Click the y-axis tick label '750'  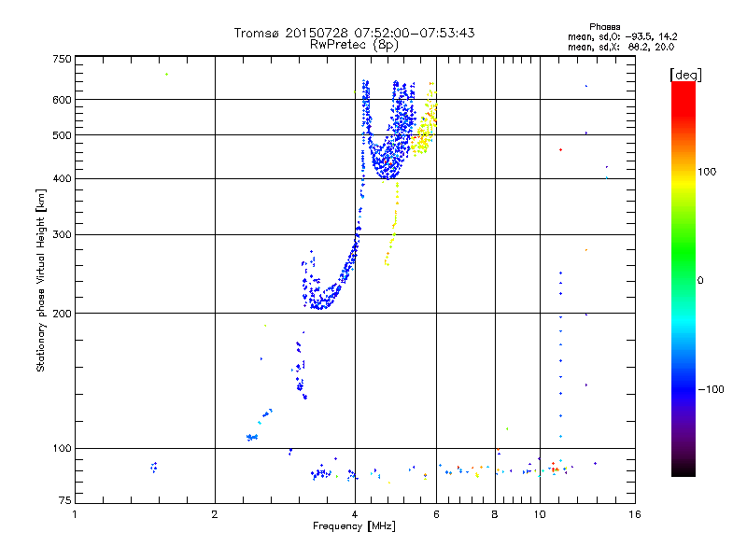point(62,59)
